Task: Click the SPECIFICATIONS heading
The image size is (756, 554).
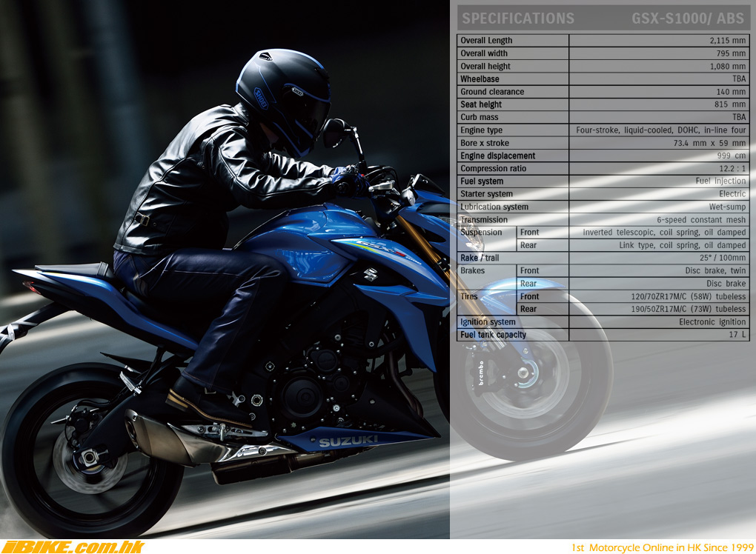Action: tap(518, 19)
